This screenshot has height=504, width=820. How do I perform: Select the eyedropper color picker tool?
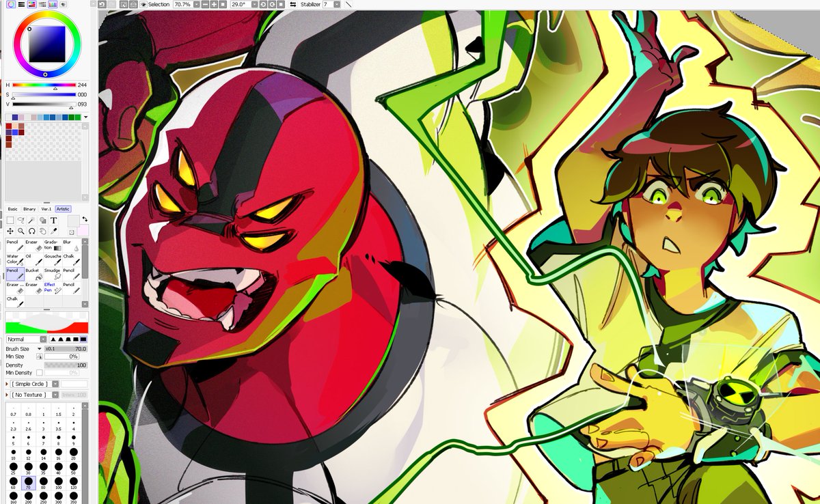pos(53,231)
